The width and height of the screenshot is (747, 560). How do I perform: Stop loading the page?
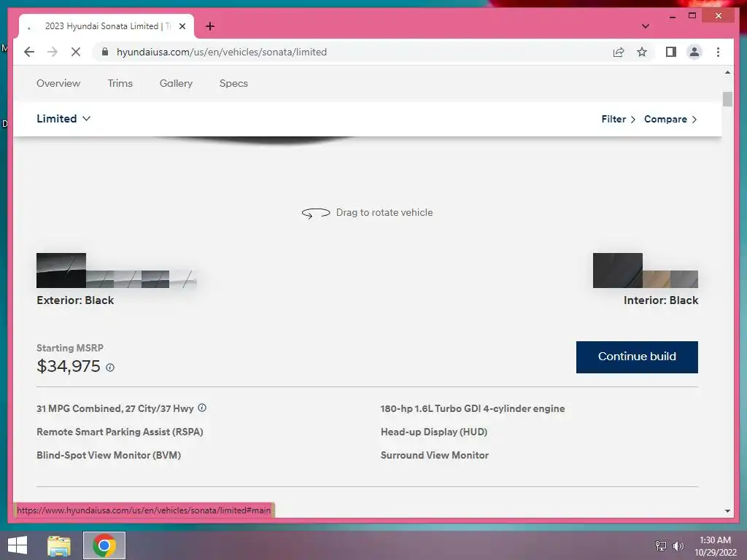coord(76,52)
